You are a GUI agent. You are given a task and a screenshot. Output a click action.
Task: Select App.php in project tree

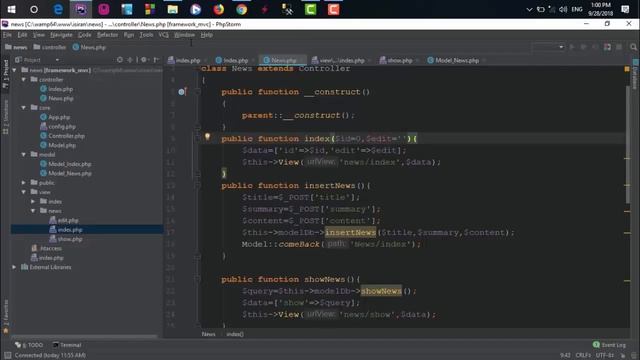(55, 117)
